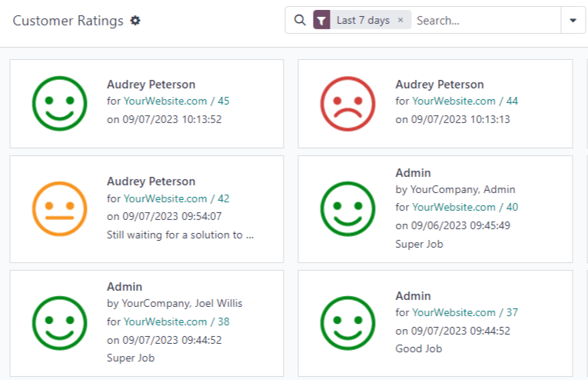Open the YourWebsite.com / 37 link
The height and width of the screenshot is (380, 588).
pyautogui.click(x=465, y=312)
